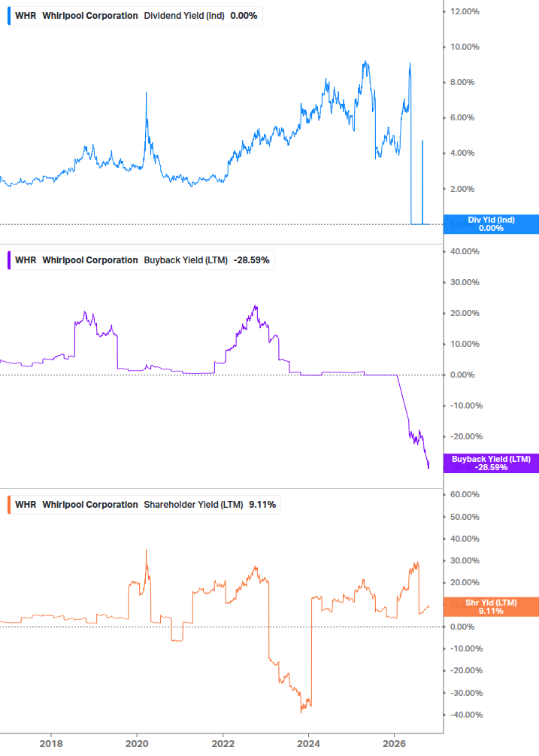Click the 2.00% tick on dividend yield axis
This screenshot has width=539, height=756.
[462, 189]
